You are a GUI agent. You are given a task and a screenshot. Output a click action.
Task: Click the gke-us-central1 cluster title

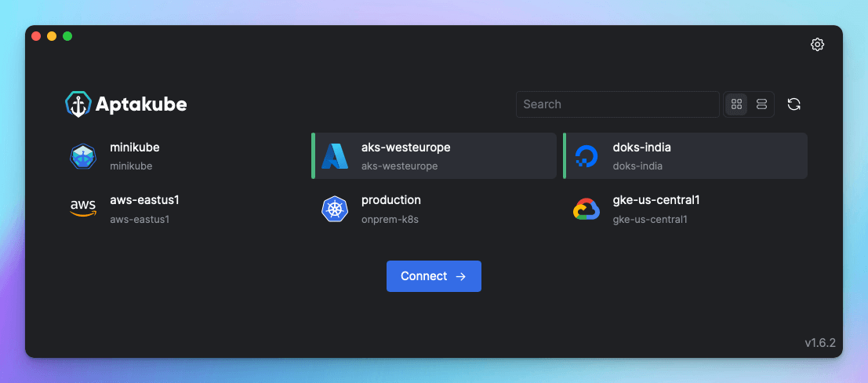pyautogui.click(x=656, y=200)
